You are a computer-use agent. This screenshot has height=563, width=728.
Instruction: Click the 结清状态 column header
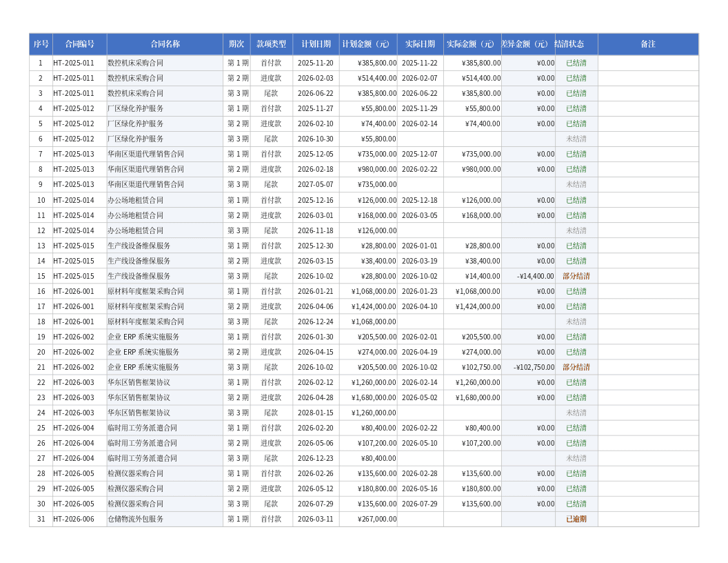pos(576,44)
